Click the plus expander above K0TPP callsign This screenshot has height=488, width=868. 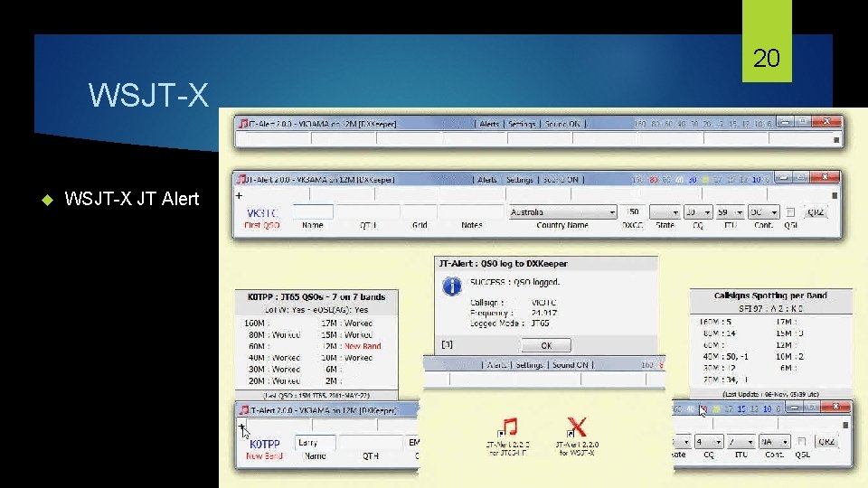[x=241, y=427]
